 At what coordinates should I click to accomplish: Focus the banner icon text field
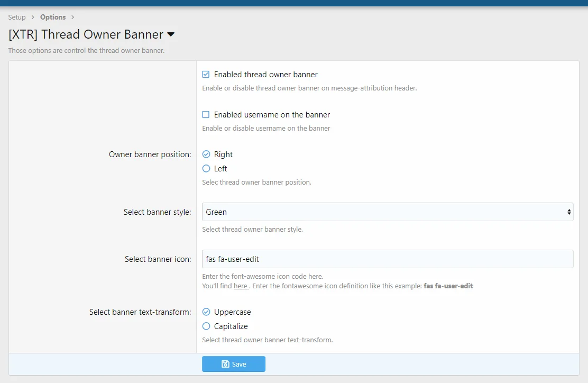coord(387,259)
